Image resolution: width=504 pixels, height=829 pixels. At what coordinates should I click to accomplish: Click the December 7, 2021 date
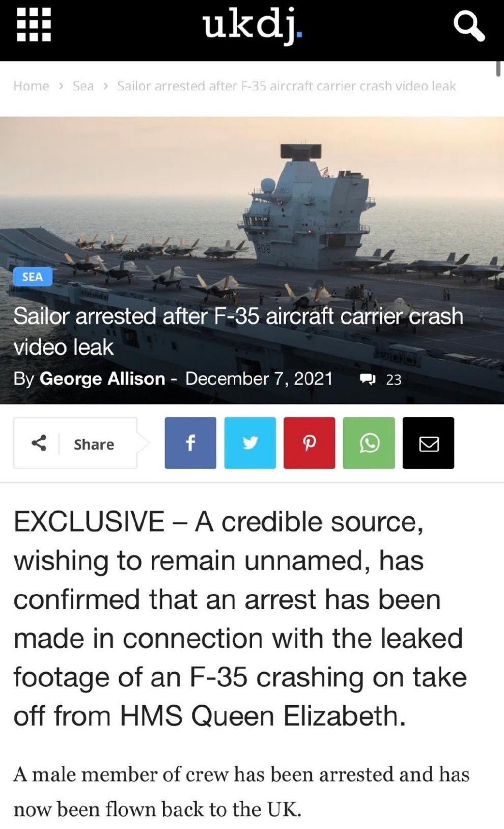tap(259, 379)
